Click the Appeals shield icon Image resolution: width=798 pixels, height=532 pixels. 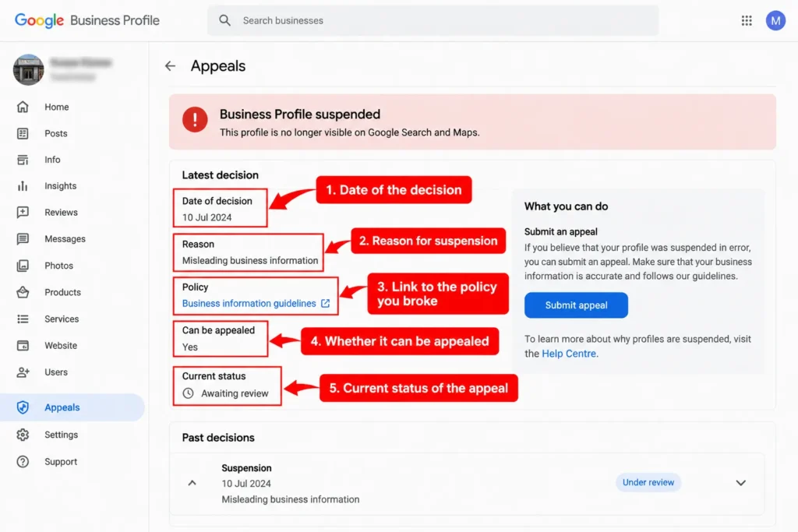coord(23,407)
